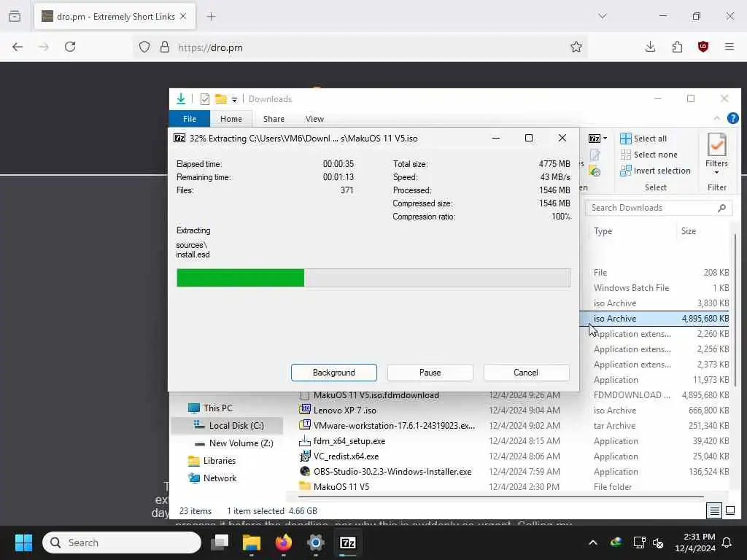Click Explorer vertical scrollbar

coord(736,309)
